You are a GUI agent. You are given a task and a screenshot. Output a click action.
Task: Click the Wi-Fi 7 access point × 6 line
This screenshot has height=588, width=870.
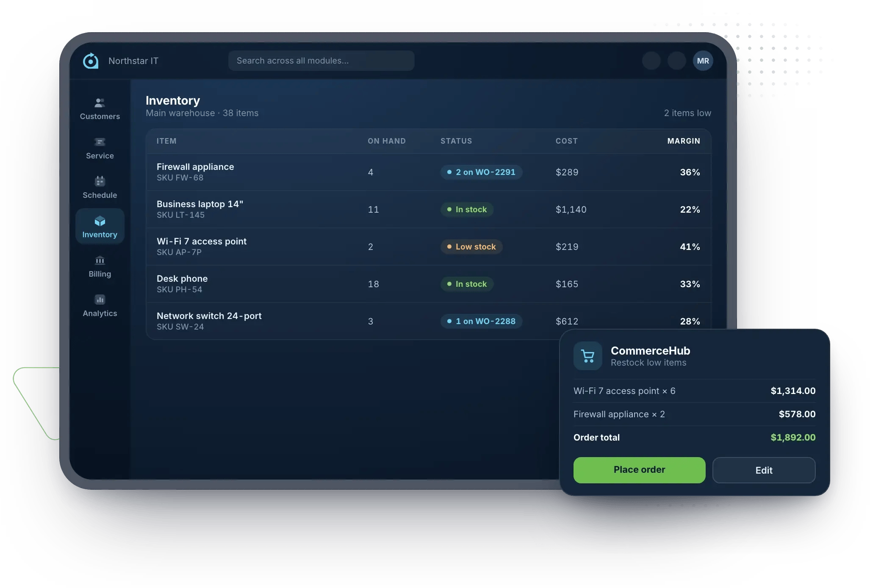click(624, 391)
